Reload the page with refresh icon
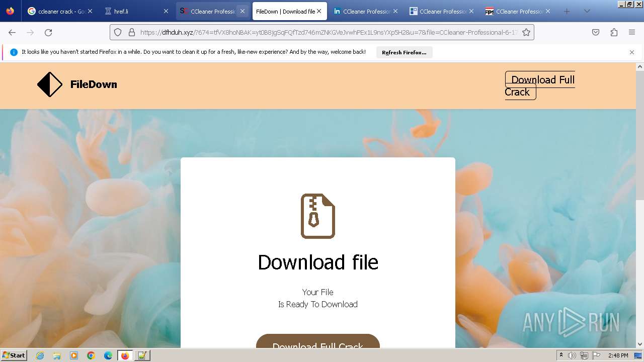This screenshot has height=362, width=644. 48,32
